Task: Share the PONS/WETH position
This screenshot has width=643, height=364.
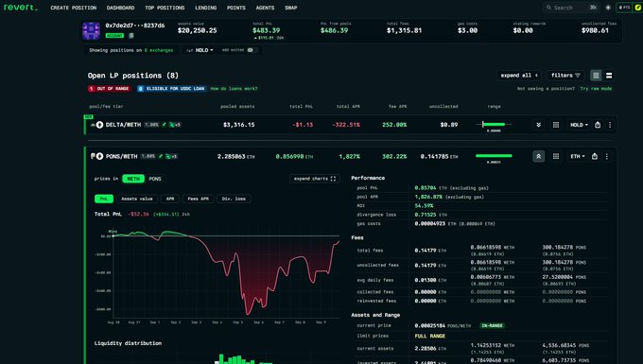Action: (x=595, y=156)
